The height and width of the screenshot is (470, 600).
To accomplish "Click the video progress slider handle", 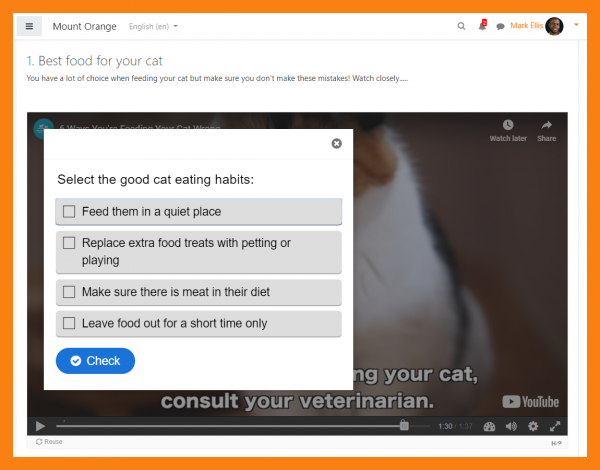I will pyautogui.click(x=404, y=426).
